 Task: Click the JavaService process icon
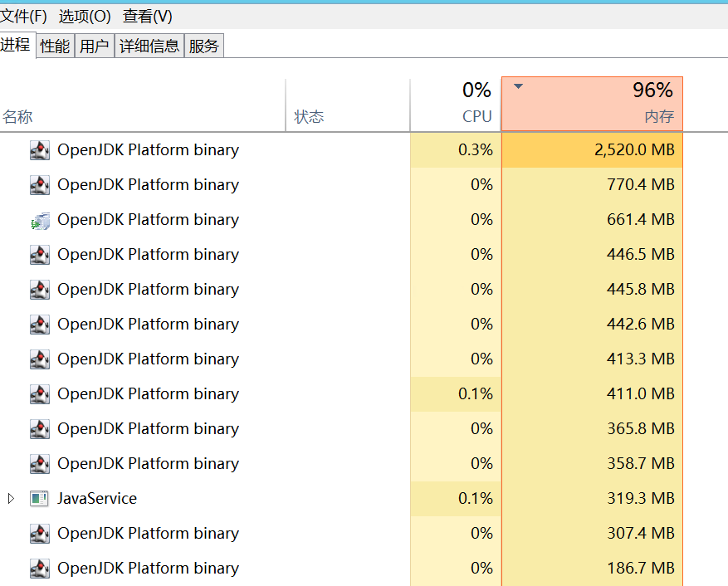(40, 498)
